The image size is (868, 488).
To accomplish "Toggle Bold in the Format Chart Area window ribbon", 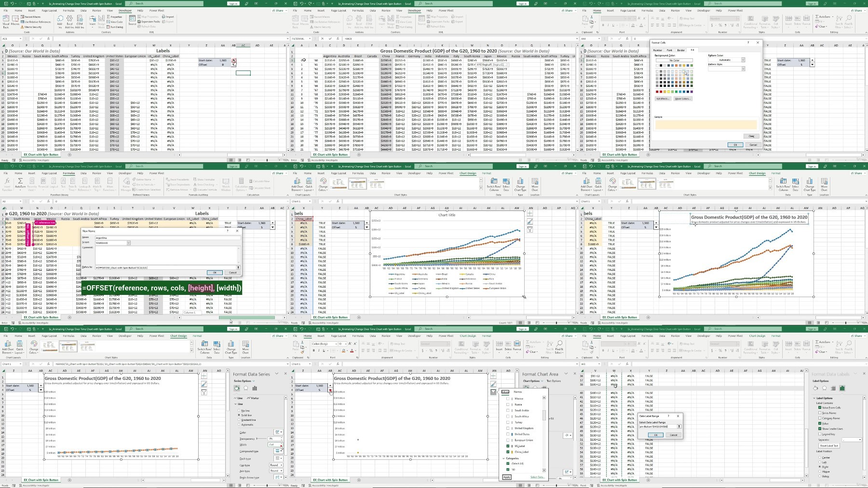I will pyautogui.click(x=314, y=351).
